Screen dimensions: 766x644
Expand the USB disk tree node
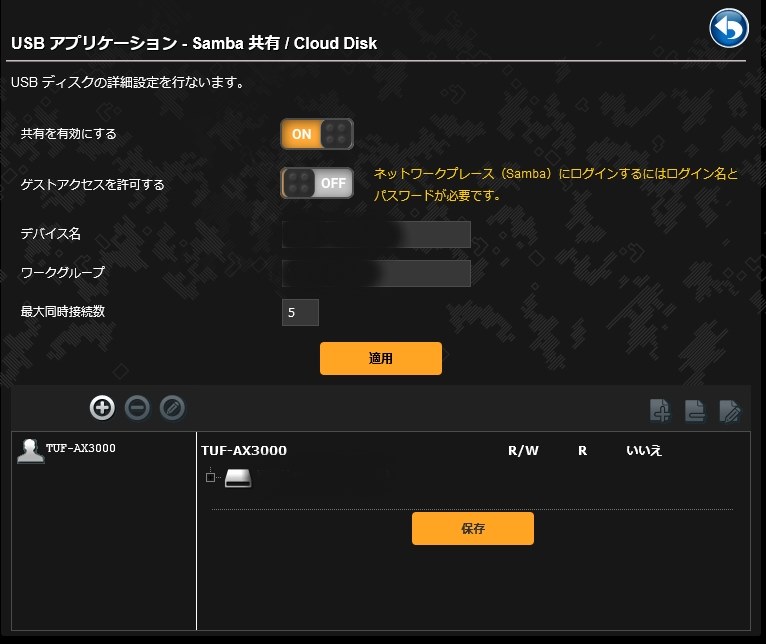pos(211,477)
